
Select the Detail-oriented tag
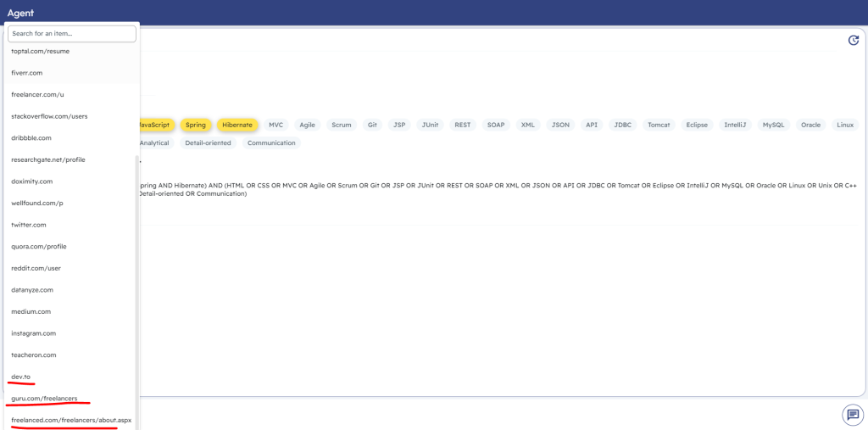coord(209,143)
